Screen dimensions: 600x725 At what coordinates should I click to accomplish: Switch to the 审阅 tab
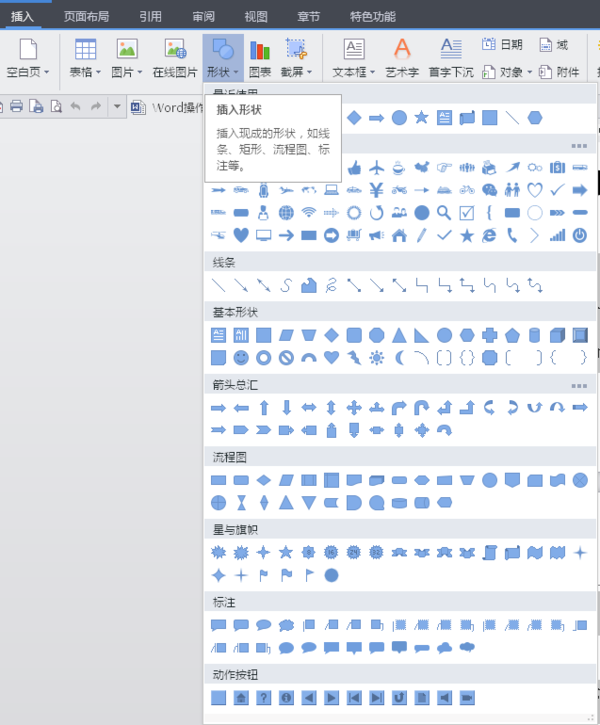pyautogui.click(x=203, y=17)
